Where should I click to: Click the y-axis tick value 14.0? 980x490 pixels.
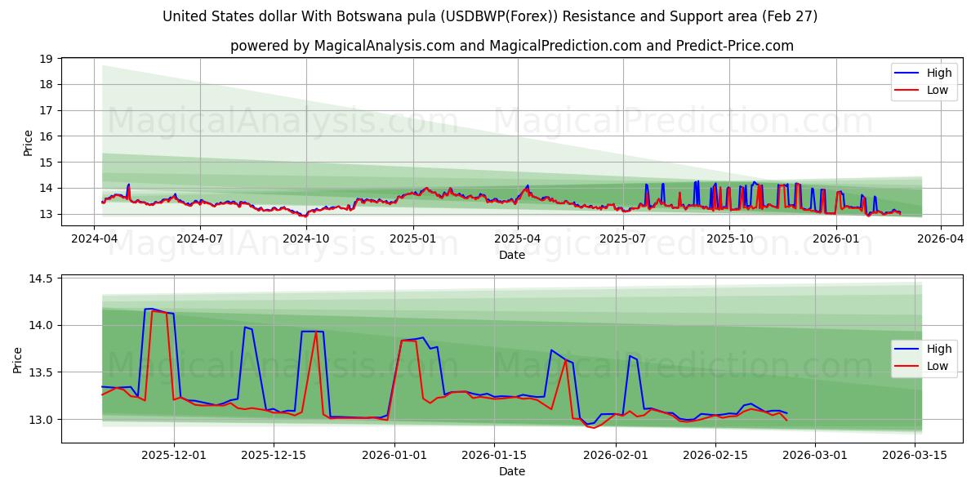click(x=40, y=325)
